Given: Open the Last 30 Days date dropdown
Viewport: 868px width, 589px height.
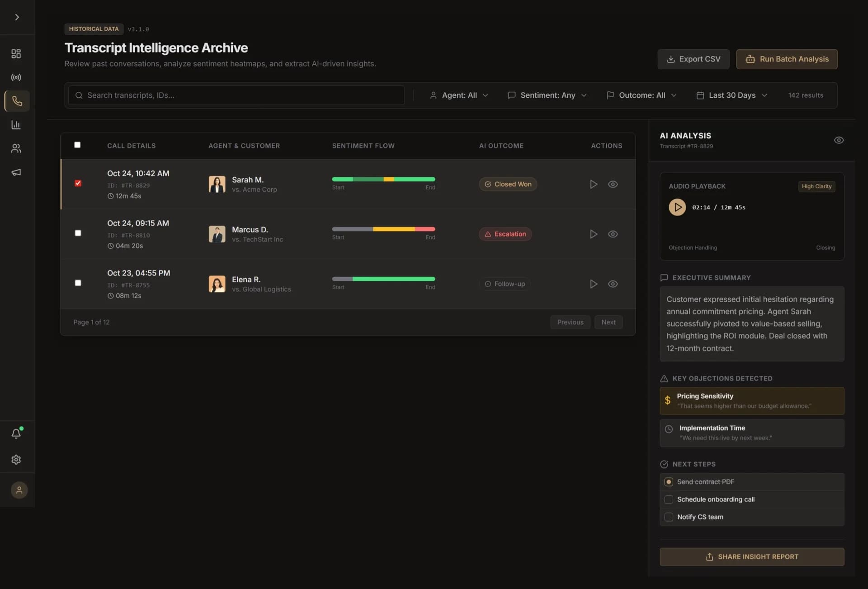Looking at the screenshot, I should point(732,95).
